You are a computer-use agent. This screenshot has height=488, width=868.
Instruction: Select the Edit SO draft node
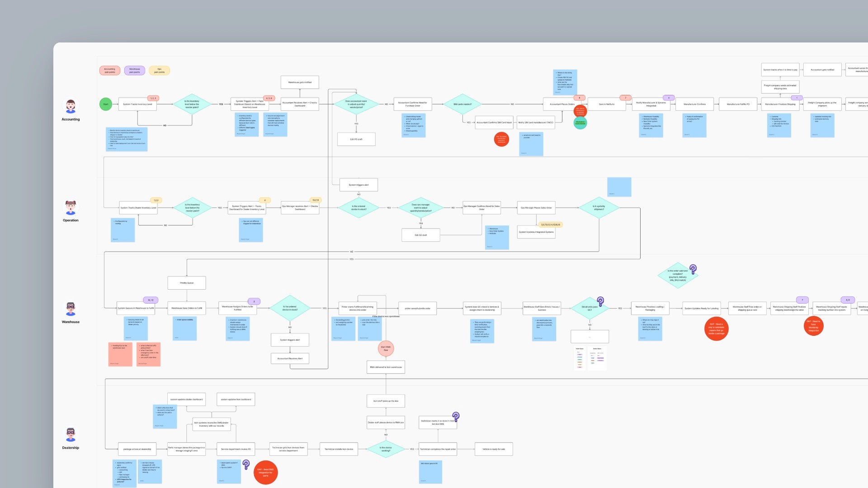coord(420,235)
